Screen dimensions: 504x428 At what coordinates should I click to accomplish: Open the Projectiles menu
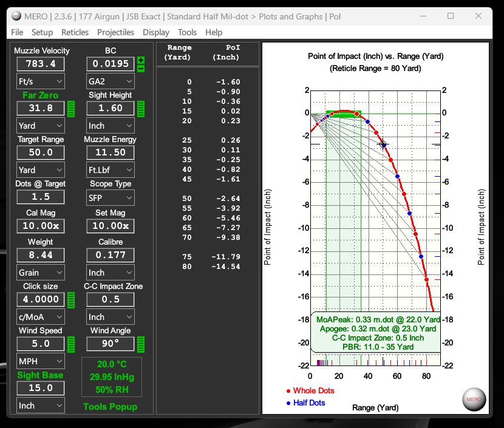point(116,32)
